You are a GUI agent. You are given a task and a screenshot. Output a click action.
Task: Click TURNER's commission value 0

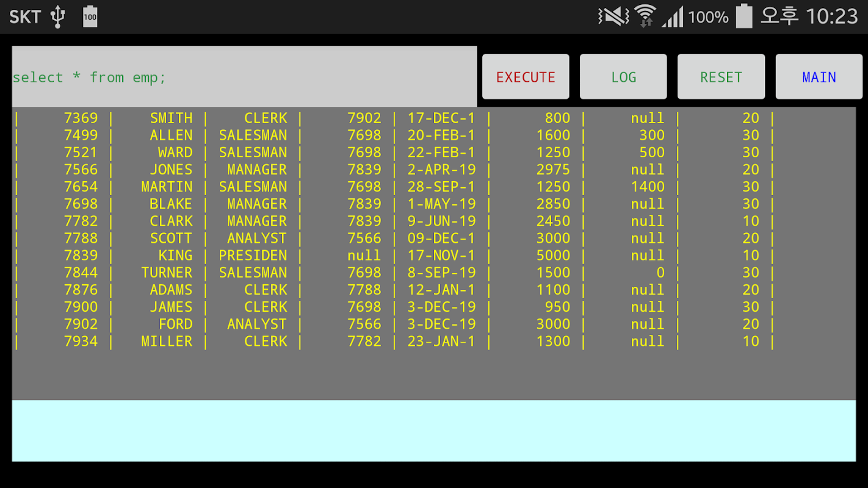coord(660,273)
